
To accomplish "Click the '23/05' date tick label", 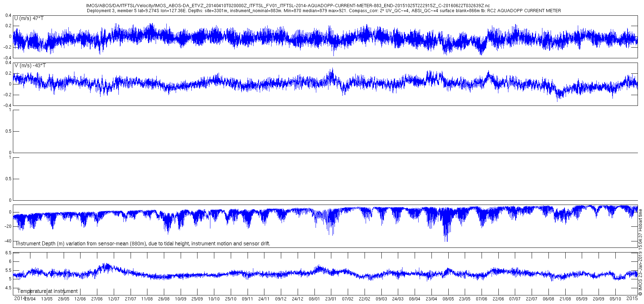I will 465,299.
